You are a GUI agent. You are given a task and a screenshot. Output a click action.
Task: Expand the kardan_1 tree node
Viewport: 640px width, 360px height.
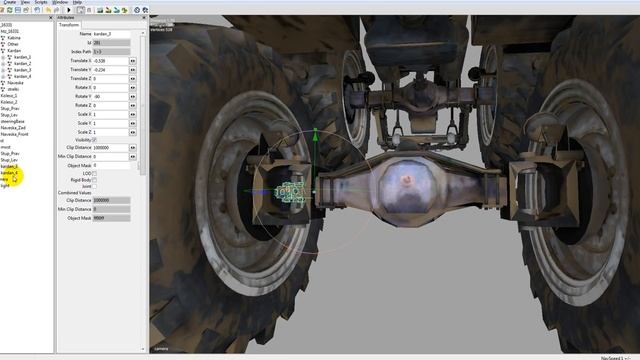(3, 58)
